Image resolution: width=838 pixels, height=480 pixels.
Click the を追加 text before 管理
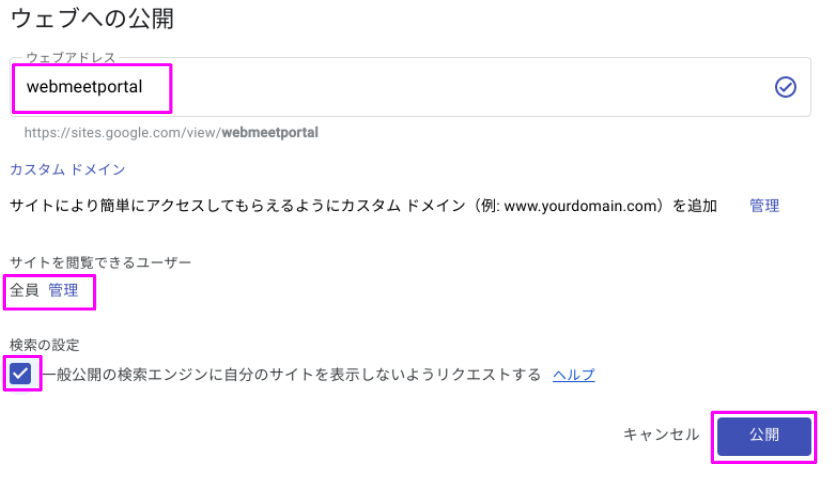click(x=694, y=206)
